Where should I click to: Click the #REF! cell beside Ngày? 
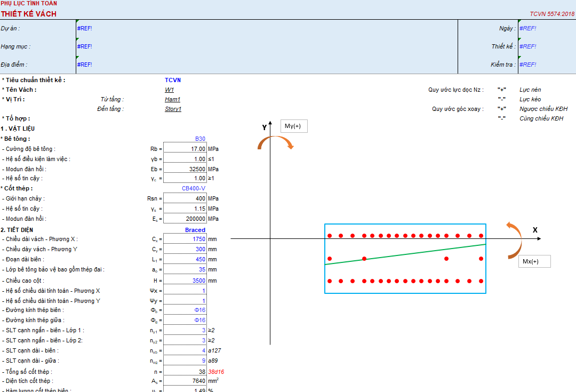tap(528, 28)
